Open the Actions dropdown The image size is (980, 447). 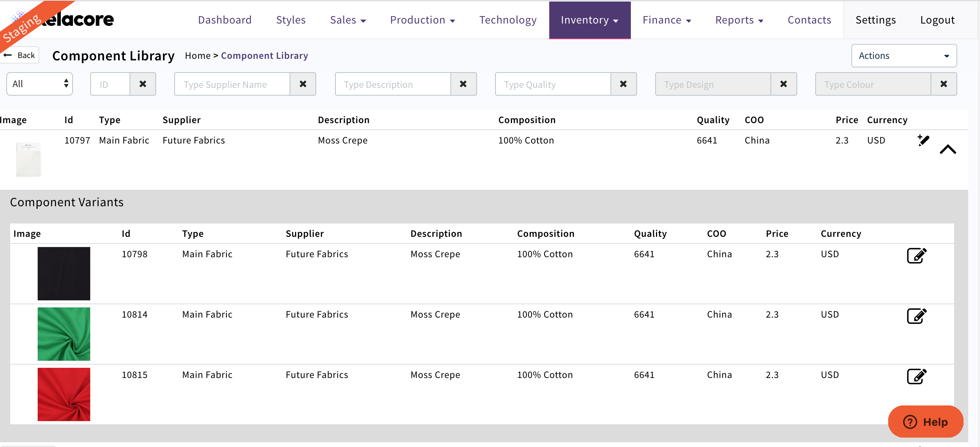(903, 56)
